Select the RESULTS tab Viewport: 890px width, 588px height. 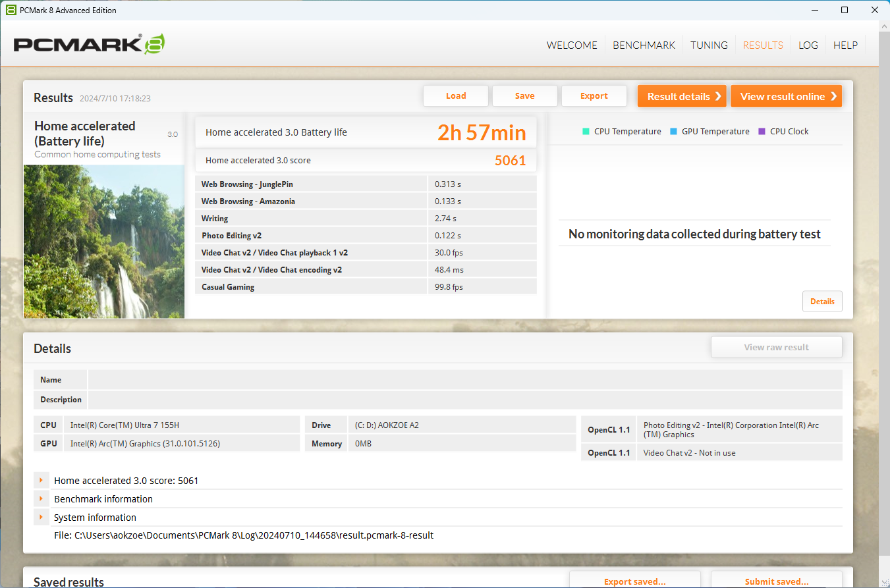tap(763, 45)
